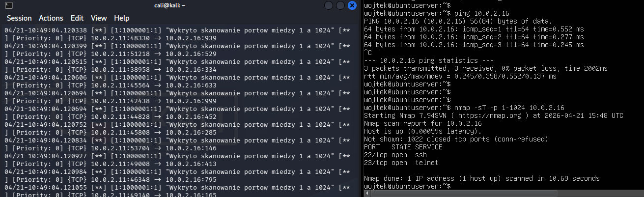Click the cali@kali: ~ window title
This screenshot has height=197, width=644.
(x=180, y=5)
